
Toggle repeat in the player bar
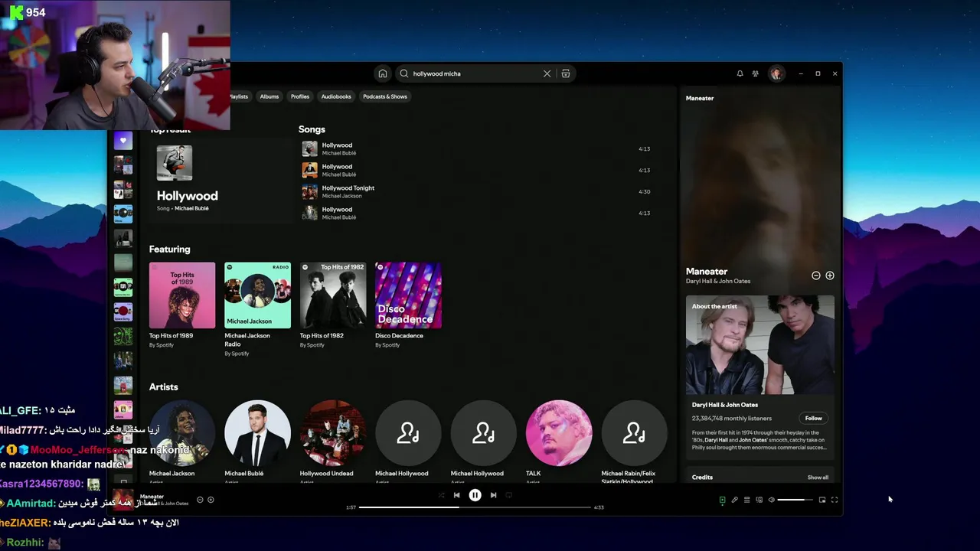508,495
